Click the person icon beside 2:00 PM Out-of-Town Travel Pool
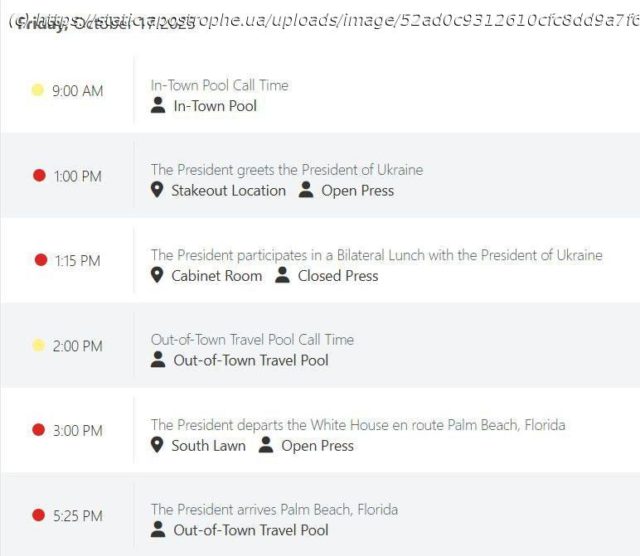The width and height of the screenshot is (640, 556). [x=158, y=360]
